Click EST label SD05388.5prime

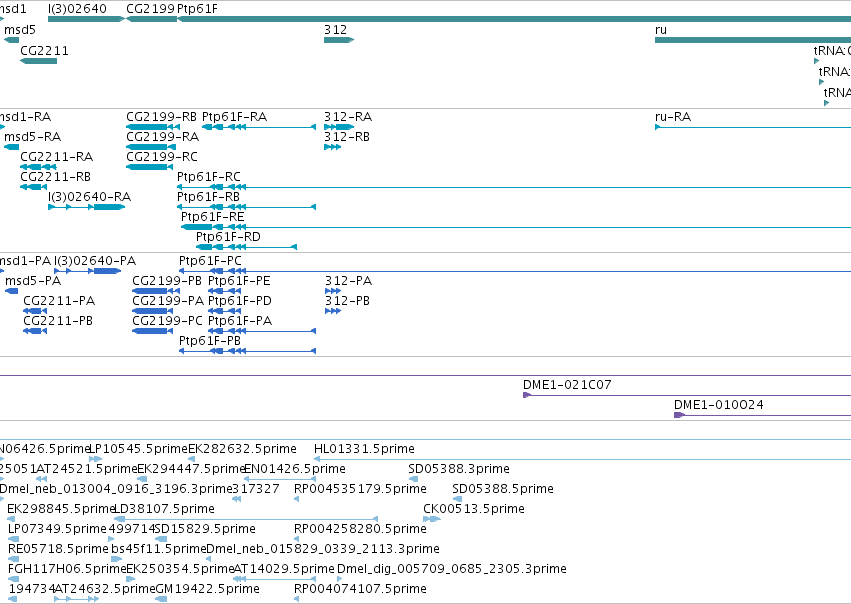(x=503, y=489)
